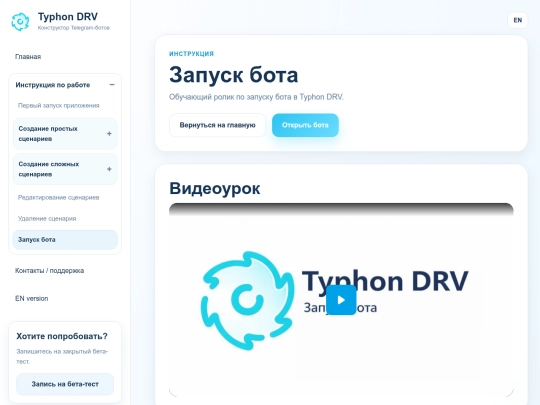The image size is (540, 405).
Task: Open Первый запуск приложения page
Action: (x=59, y=105)
